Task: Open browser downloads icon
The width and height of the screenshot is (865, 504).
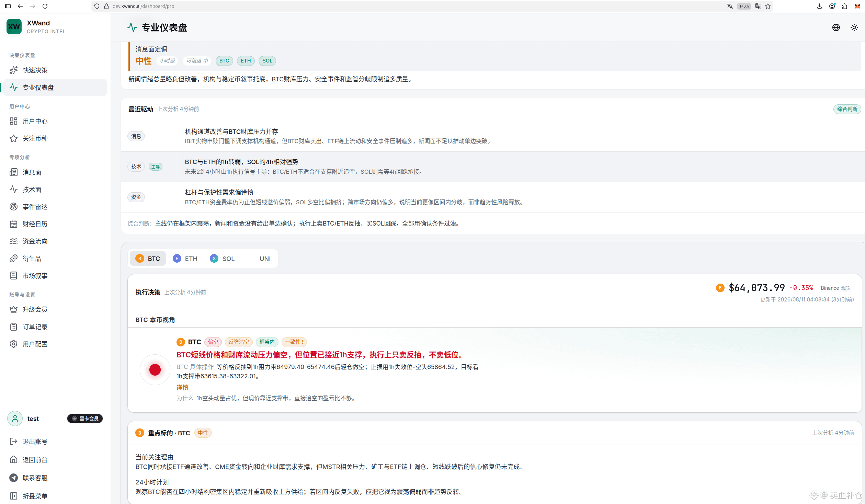Action: point(819,6)
